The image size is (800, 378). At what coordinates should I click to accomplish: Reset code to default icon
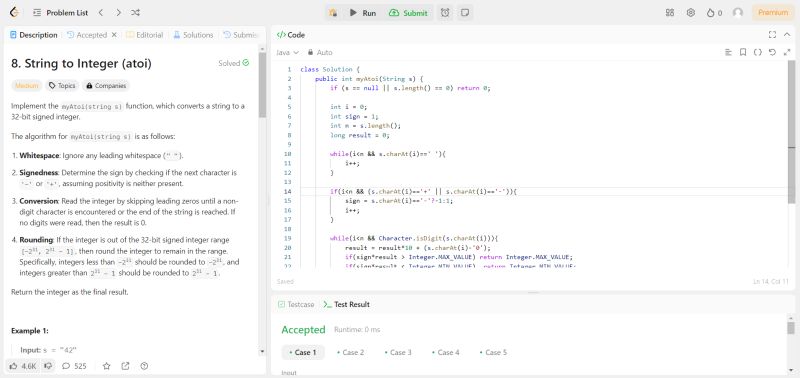coord(772,52)
